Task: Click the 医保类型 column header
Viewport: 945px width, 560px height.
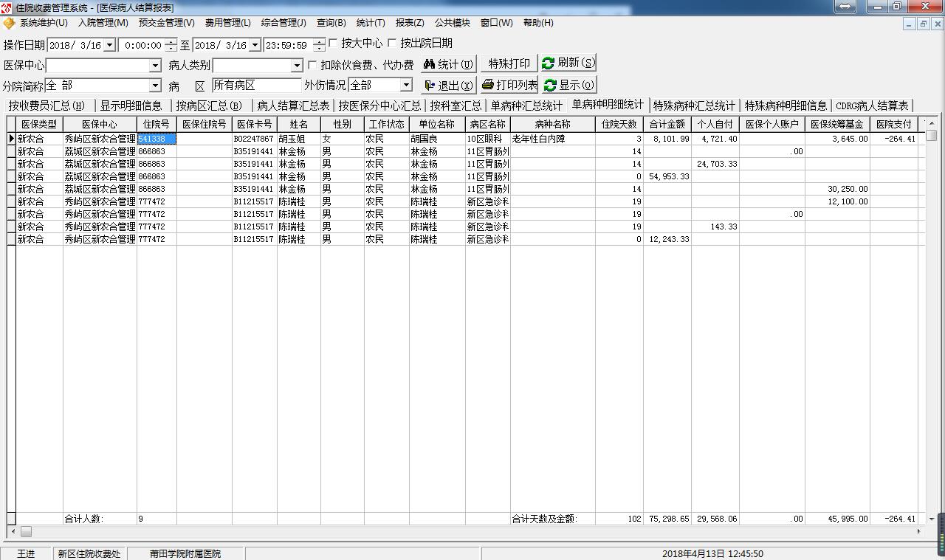Action: [x=39, y=124]
